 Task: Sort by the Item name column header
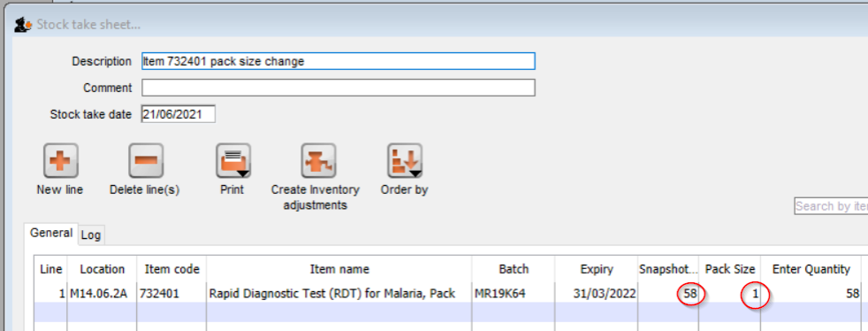coord(339,269)
